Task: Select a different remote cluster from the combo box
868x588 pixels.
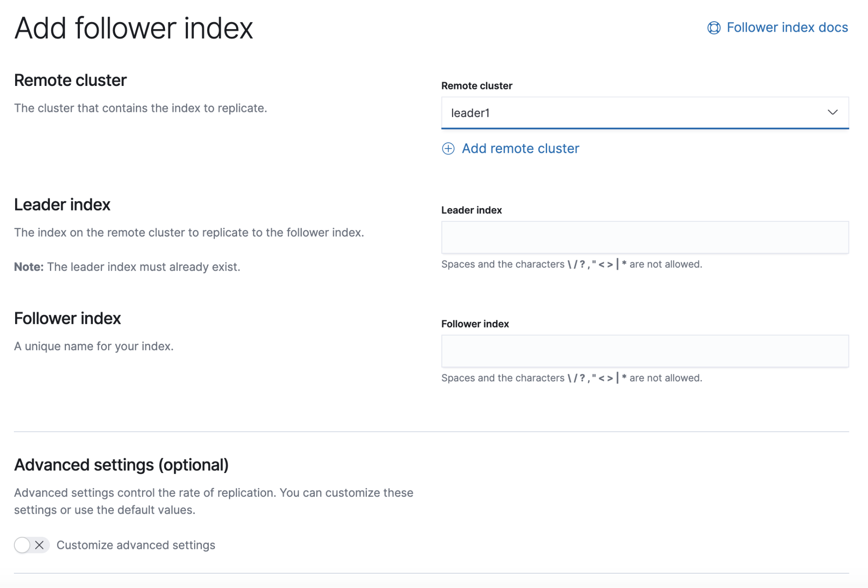Action: point(645,113)
